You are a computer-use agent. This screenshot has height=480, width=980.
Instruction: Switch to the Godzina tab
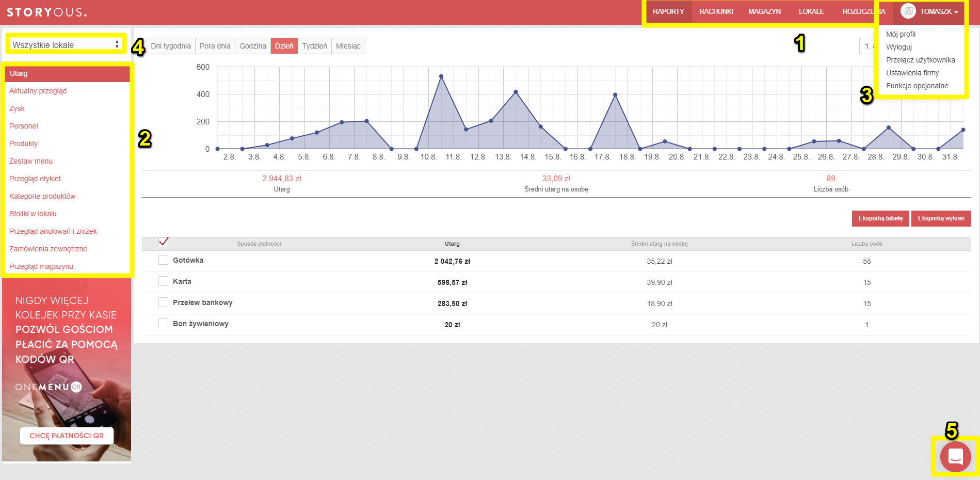pyautogui.click(x=253, y=46)
